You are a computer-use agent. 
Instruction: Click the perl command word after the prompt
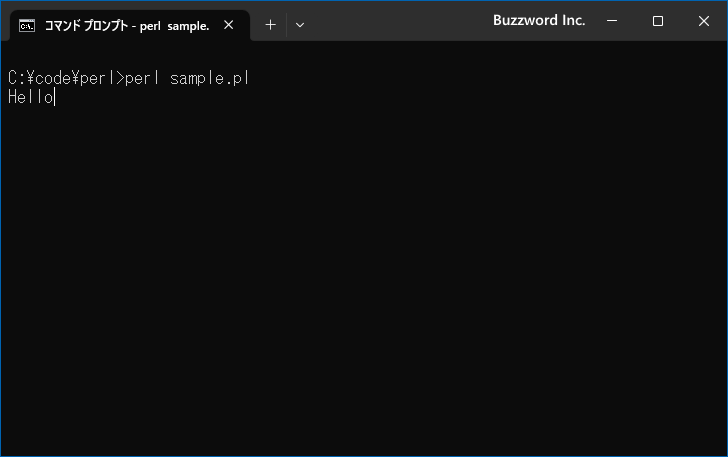tap(142, 78)
